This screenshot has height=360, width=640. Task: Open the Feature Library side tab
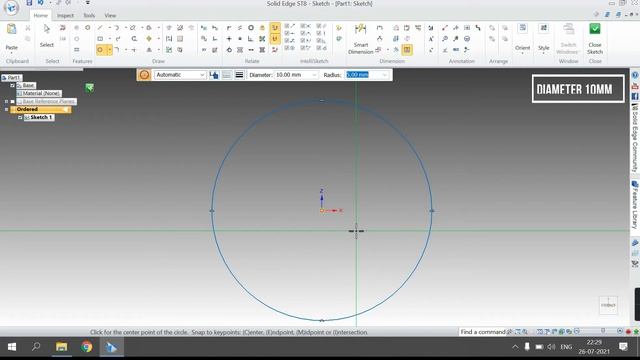(x=635, y=206)
